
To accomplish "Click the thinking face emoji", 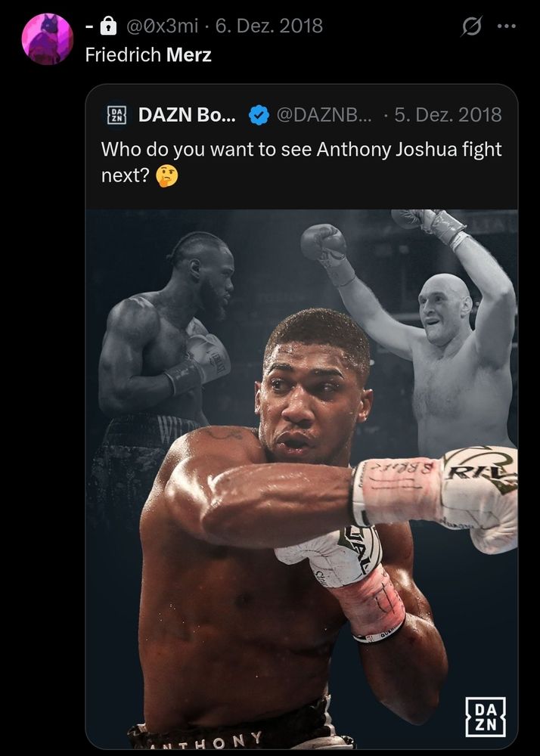I will click(x=167, y=176).
